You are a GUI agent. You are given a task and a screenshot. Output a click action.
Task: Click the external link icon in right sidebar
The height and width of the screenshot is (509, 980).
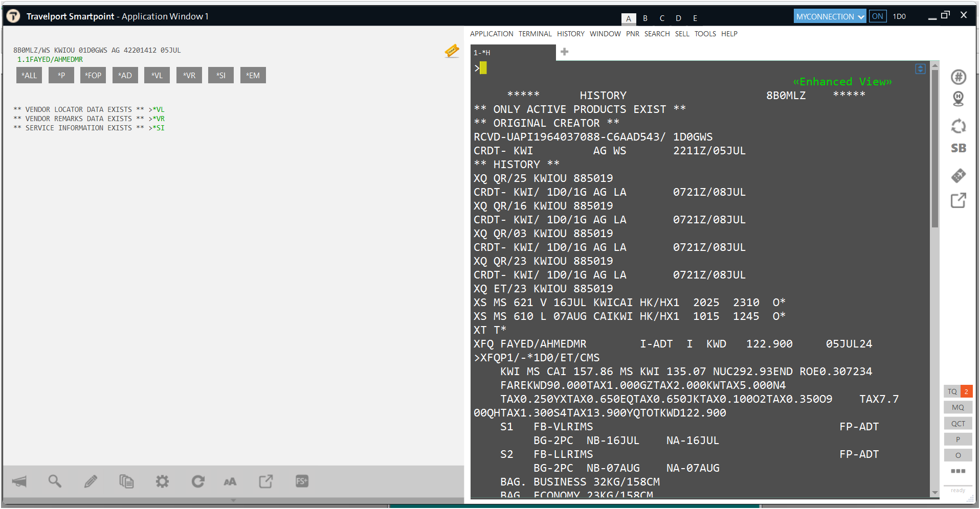pyautogui.click(x=959, y=200)
